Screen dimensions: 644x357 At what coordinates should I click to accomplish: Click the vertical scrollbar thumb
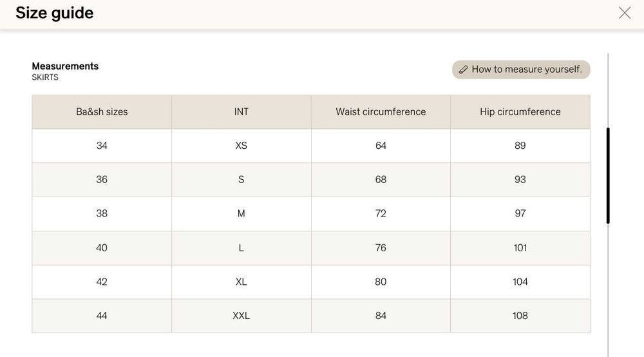tap(608, 175)
